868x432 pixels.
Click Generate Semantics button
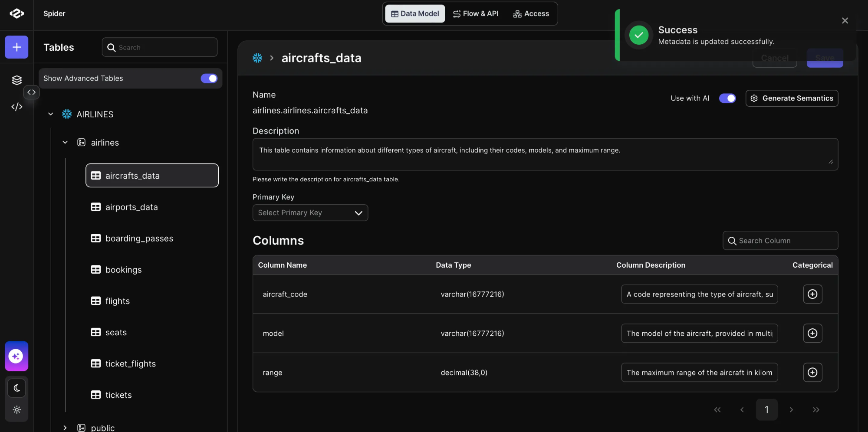[x=792, y=98]
